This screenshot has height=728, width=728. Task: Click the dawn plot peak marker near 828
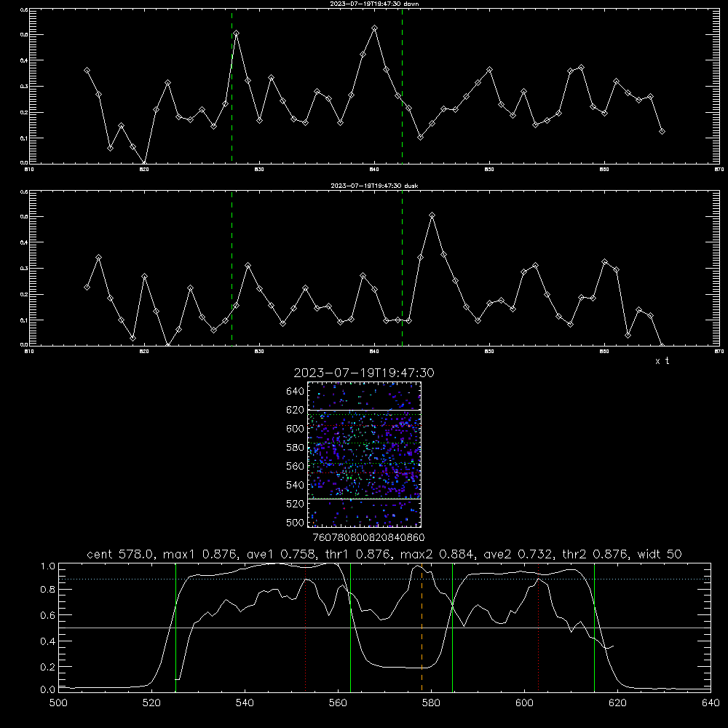237,33
